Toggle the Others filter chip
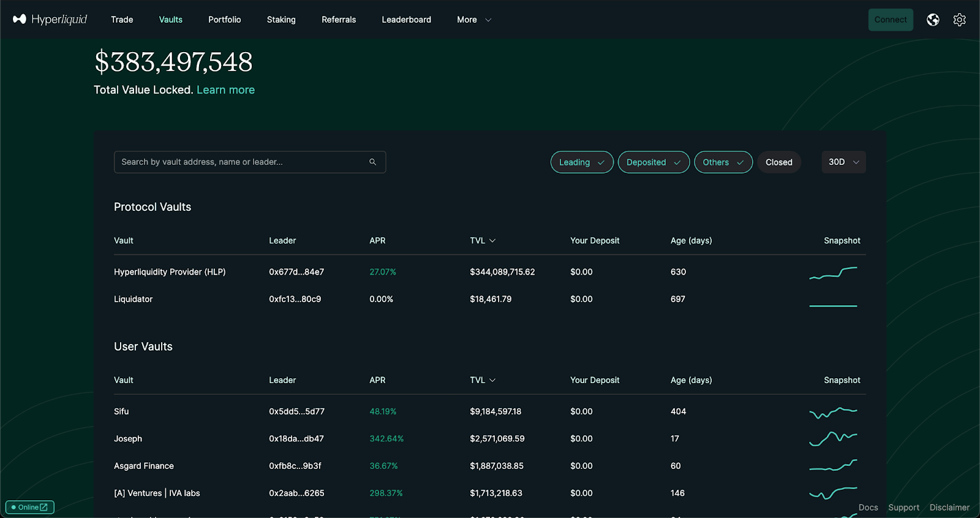The image size is (980, 518). coord(723,162)
